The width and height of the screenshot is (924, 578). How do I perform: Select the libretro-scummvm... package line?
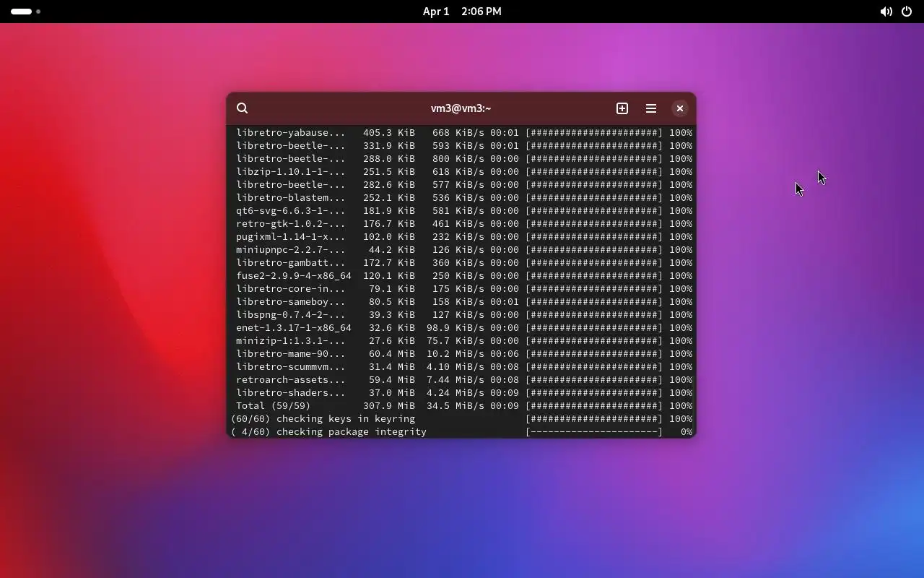(464, 367)
